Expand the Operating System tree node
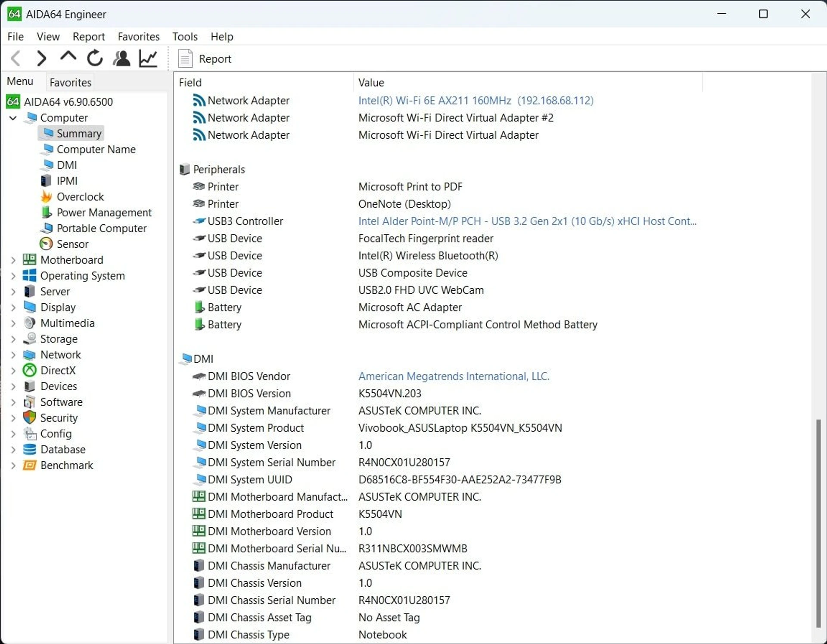Screen dimensions: 827x644 [x=13, y=276]
